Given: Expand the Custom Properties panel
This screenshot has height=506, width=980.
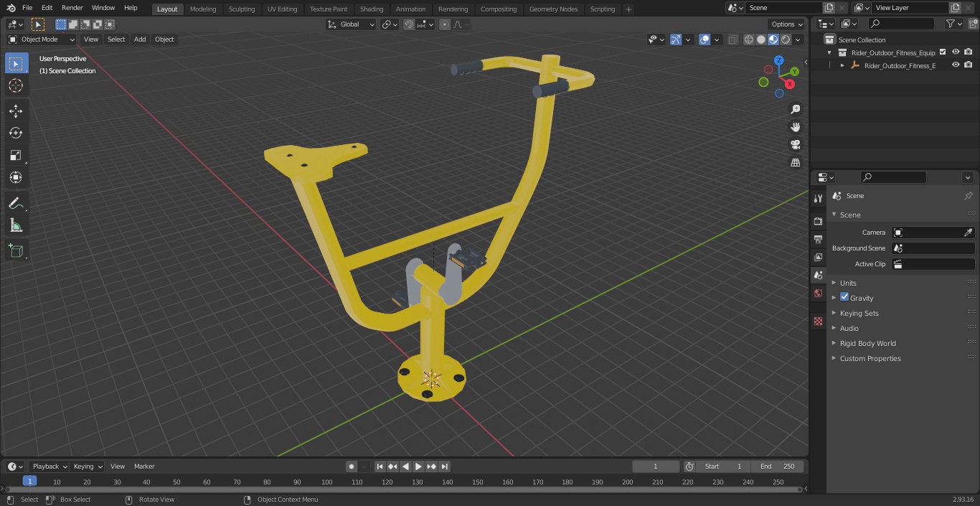Looking at the screenshot, I should (x=870, y=358).
